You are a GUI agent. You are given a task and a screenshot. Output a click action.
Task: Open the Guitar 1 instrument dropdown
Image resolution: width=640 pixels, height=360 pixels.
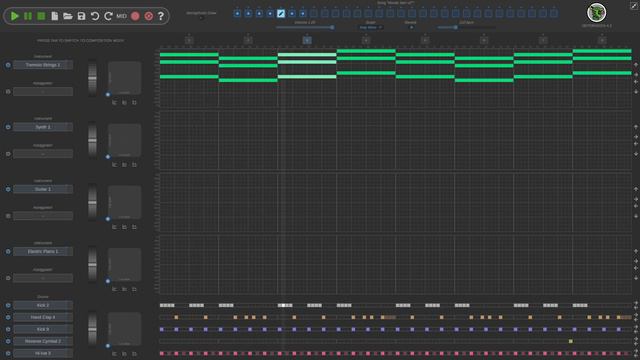point(43,189)
